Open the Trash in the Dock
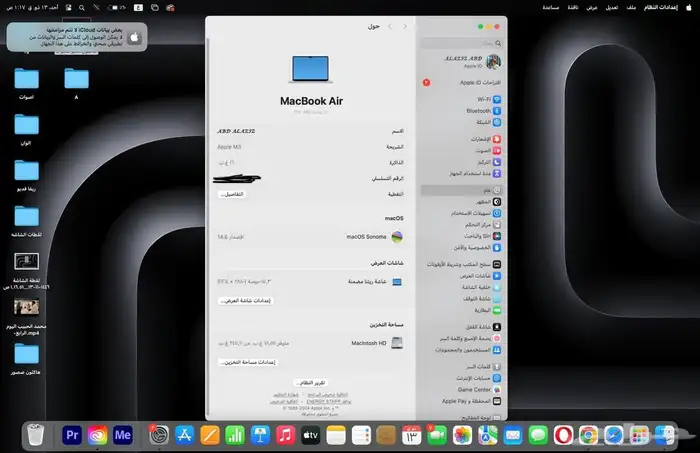The image size is (700, 453). point(36,434)
